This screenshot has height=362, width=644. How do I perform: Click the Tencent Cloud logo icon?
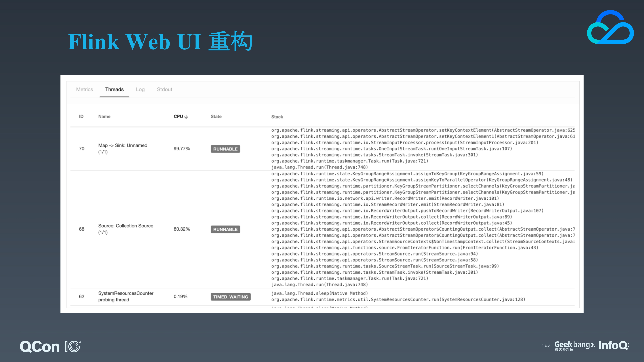point(610,27)
